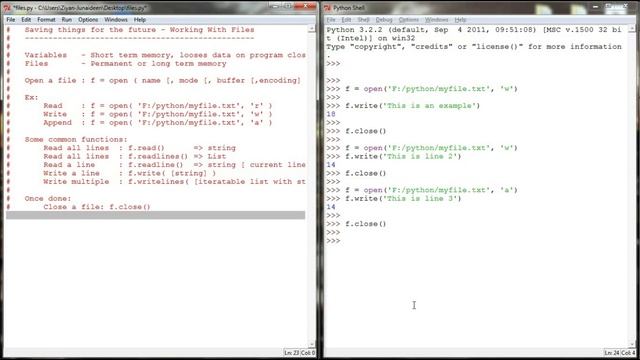Image resolution: width=640 pixels, height=360 pixels.
Task: Open the Edit menu in Python Shell
Action: click(346, 20)
